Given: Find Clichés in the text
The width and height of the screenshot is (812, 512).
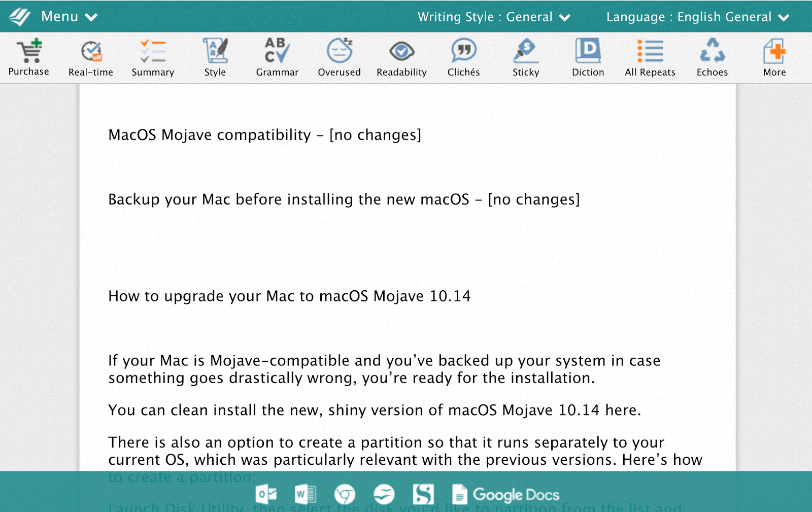Looking at the screenshot, I should 464,57.
